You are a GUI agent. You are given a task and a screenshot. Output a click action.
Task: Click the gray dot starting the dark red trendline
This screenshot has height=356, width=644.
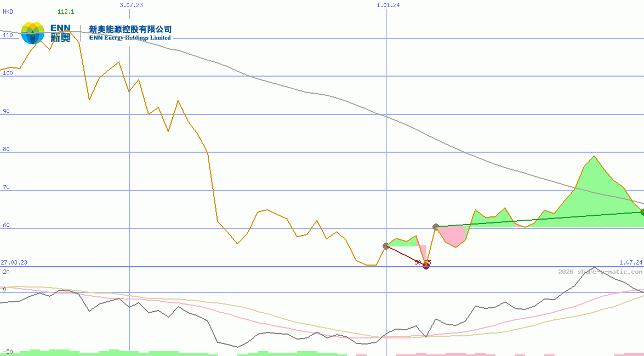(x=386, y=246)
